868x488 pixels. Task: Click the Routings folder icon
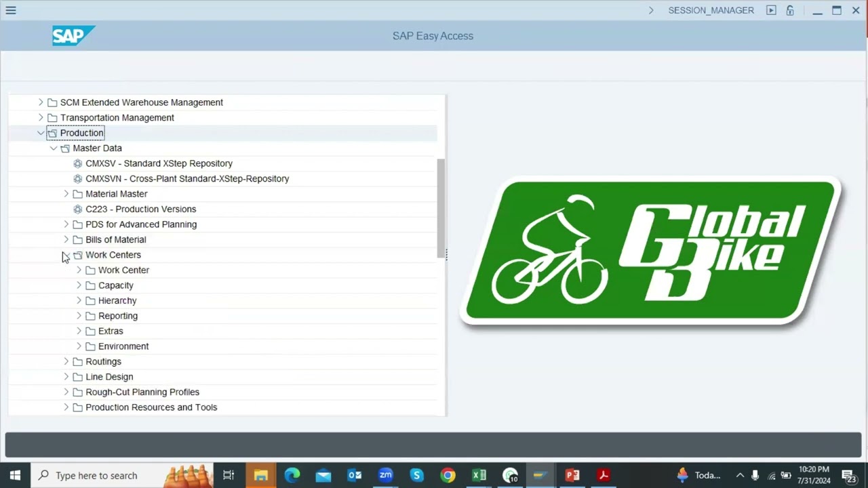coord(77,361)
